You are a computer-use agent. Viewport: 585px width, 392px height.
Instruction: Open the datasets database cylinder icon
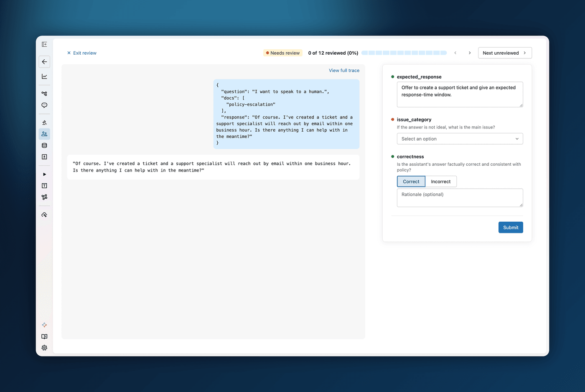click(x=44, y=145)
